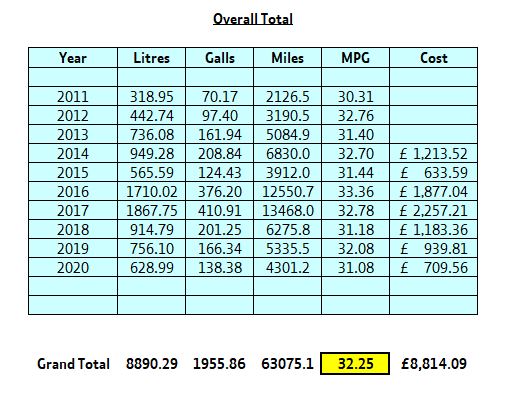
Task: Click the grand total miles 63075.1
Action: point(287,364)
